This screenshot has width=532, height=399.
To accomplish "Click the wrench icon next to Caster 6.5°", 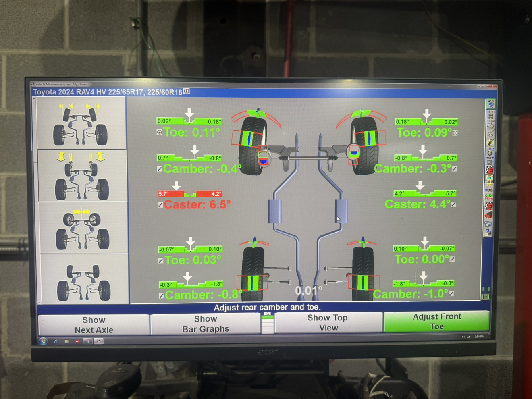I will click(x=160, y=205).
